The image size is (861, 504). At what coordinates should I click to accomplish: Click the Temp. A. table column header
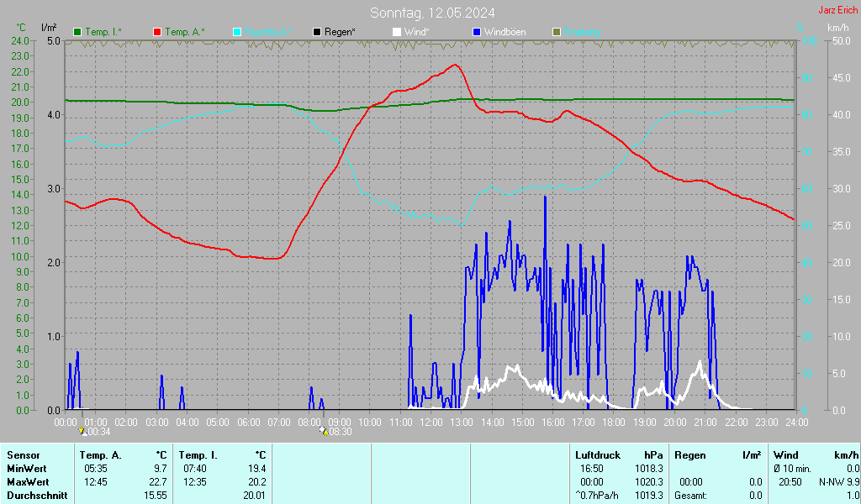[x=100, y=454]
